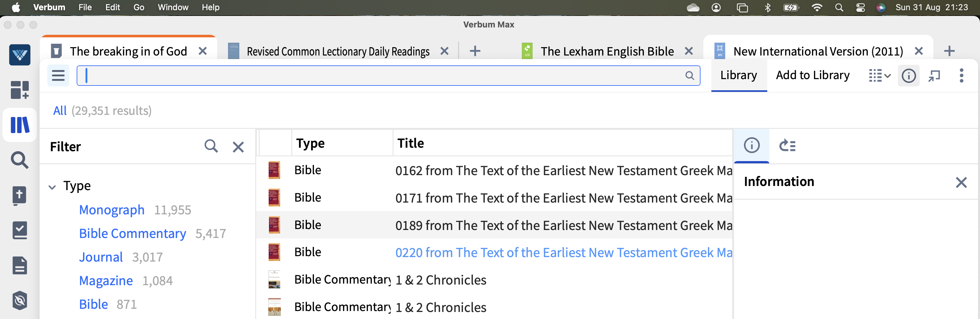980x319 pixels.
Task: Switch to The Lexham English Bible tab
Action: click(607, 51)
